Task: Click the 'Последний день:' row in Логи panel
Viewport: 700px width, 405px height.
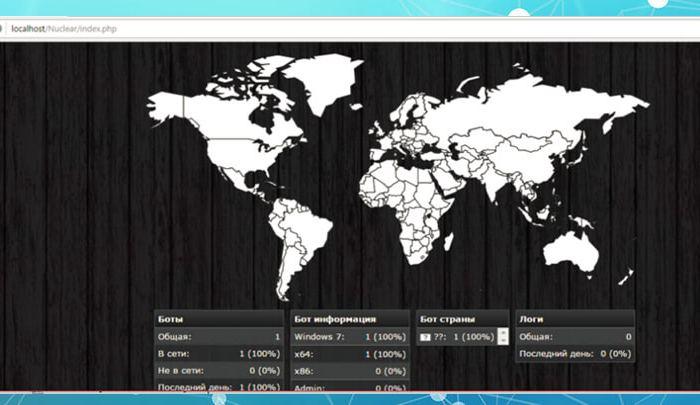Action: 575,354
